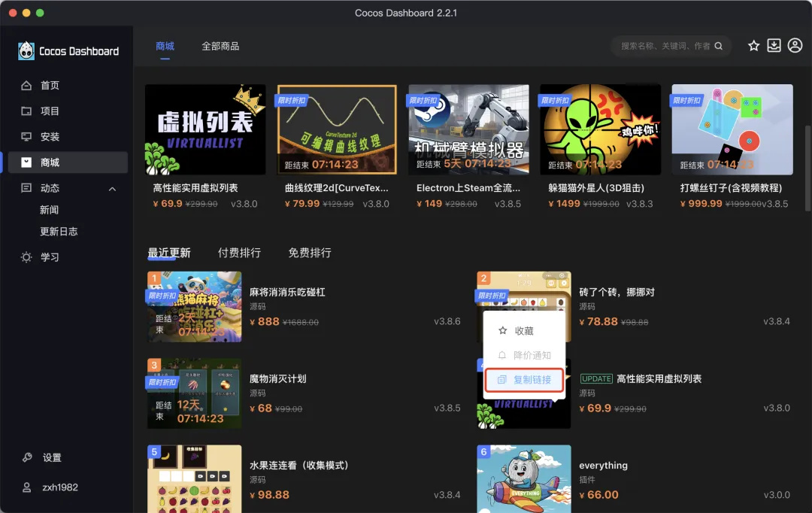
Task: Choose 降价通知 in the context menu
Action: tap(524, 356)
